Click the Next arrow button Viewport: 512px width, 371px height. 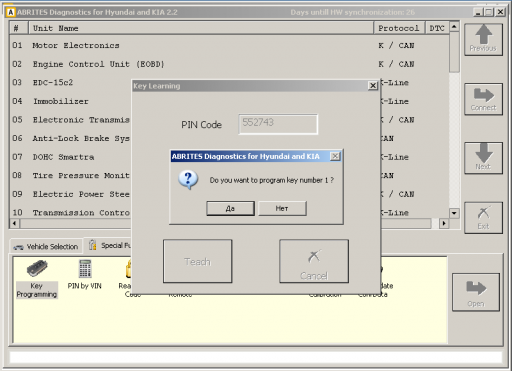click(x=483, y=158)
